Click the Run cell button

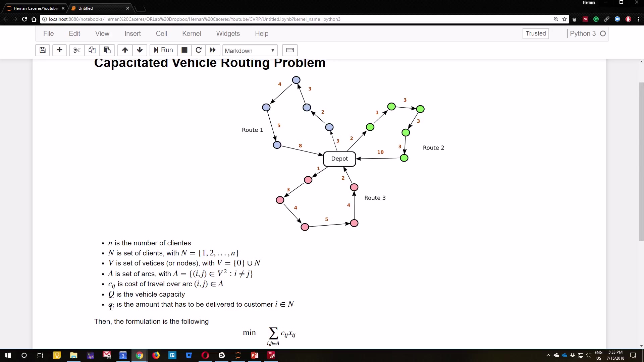(163, 50)
